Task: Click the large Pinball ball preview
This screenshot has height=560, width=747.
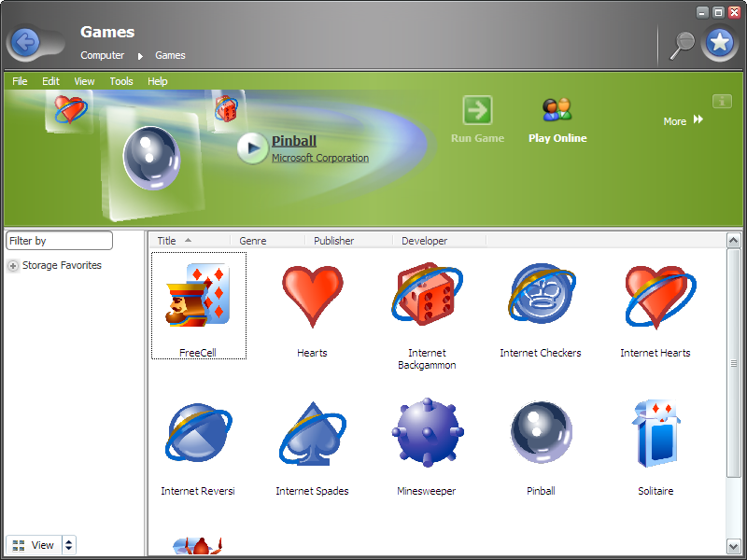Action: tap(151, 158)
